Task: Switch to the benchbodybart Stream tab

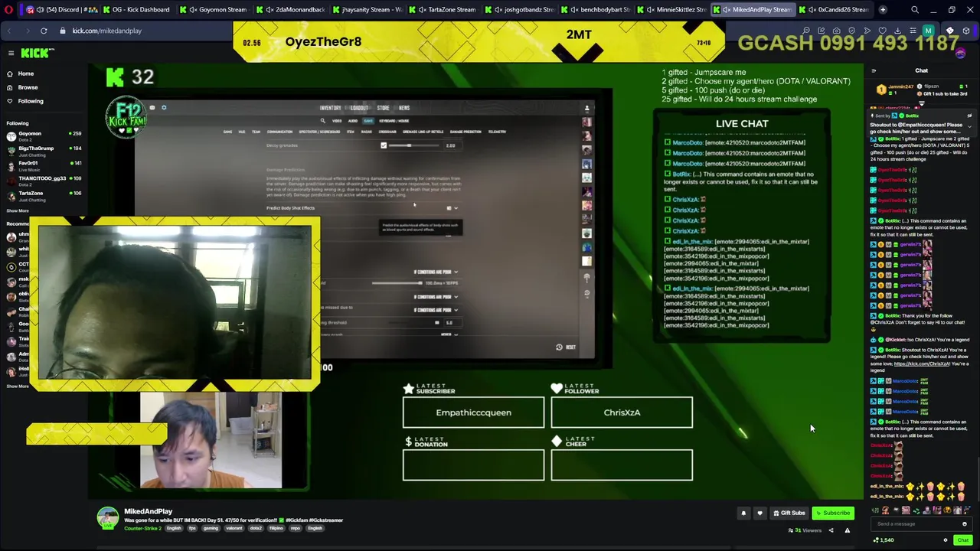Action: (598, 10)
